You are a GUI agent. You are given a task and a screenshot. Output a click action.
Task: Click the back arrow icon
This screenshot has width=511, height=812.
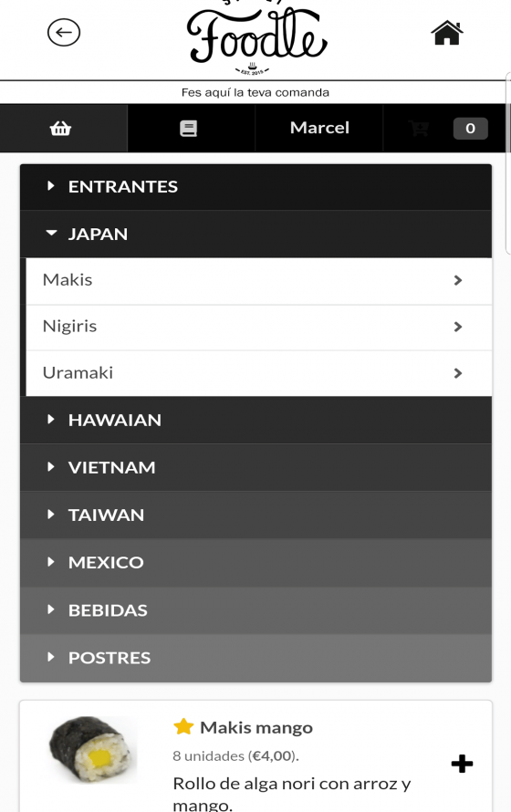point(64,33)
